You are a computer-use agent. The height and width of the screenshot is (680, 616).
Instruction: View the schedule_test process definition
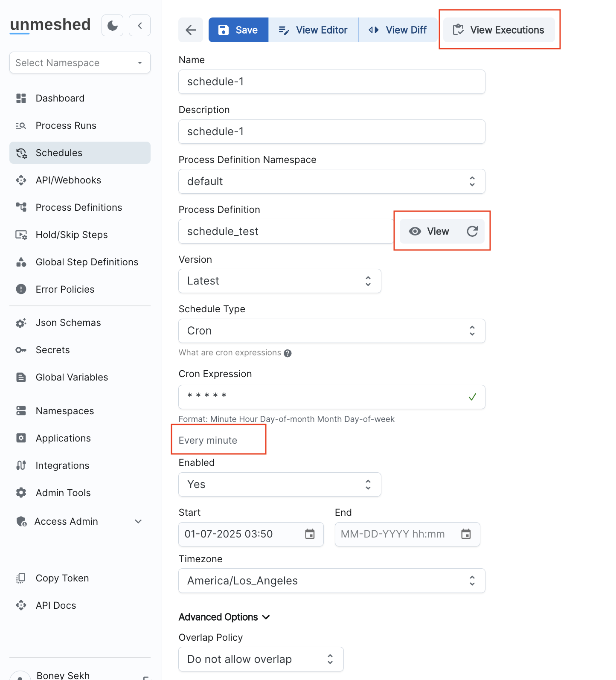(430, 231)
